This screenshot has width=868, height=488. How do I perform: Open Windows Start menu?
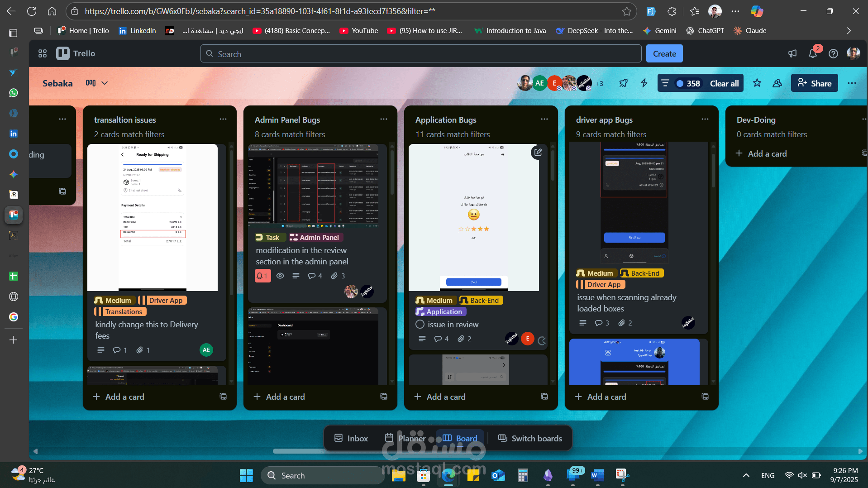tap(246, 475)
